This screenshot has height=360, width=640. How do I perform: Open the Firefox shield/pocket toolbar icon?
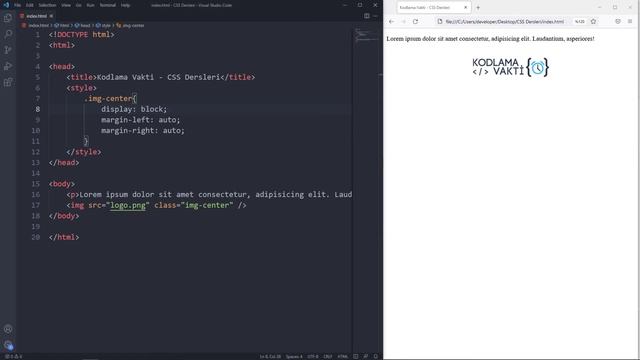tap(618, 21)
